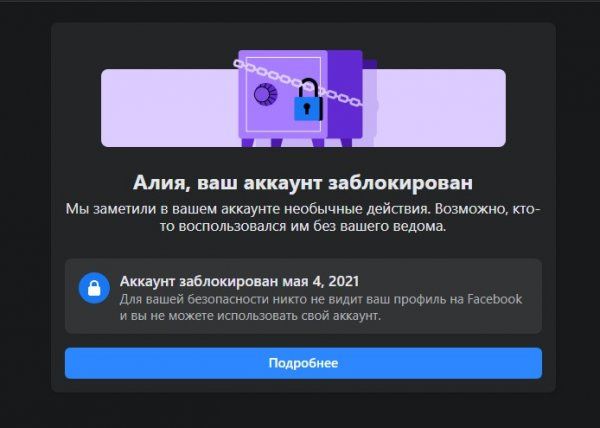This screenshot has width=600, height=428.
Task: Click the word Facebook in the description
Action: (x=495, y=299)
